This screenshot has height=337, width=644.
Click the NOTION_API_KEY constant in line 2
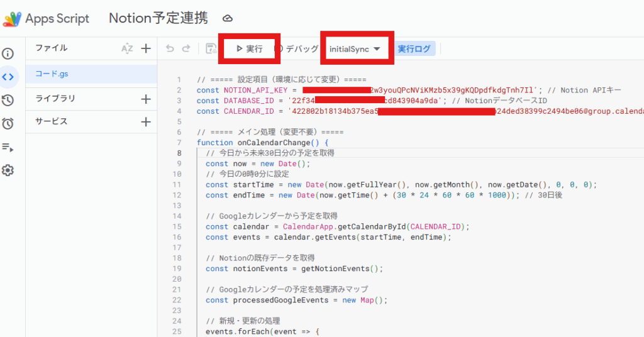pyautogui.click(x=255, y=91)
